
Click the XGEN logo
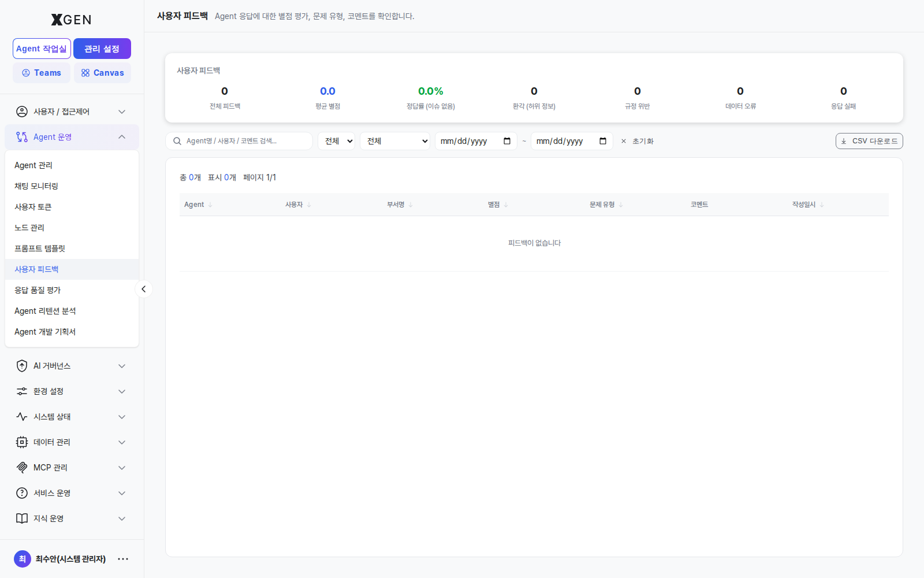tap(71, 20)
